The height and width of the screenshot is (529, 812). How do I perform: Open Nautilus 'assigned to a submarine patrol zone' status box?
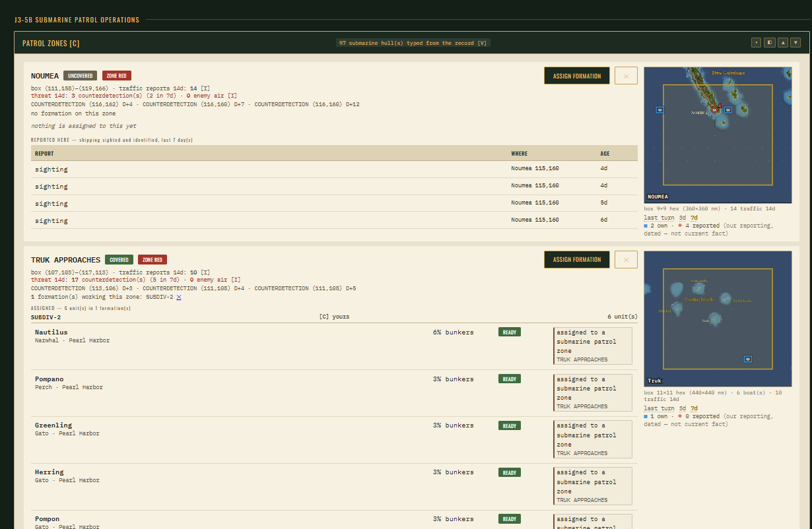592,346
